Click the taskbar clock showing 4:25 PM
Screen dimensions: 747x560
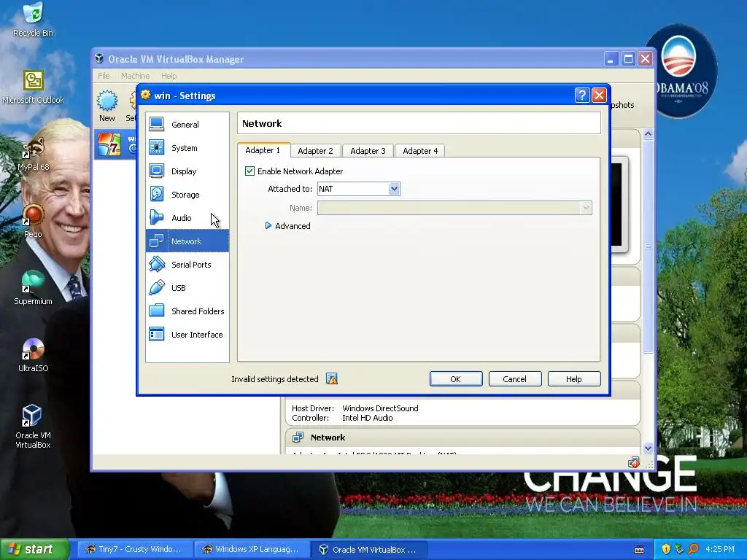(720, 549)
